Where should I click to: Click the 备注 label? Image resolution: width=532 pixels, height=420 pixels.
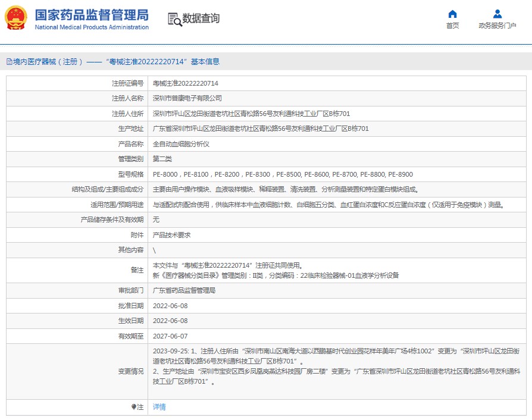pyautogui.click(x=137, y=270)
